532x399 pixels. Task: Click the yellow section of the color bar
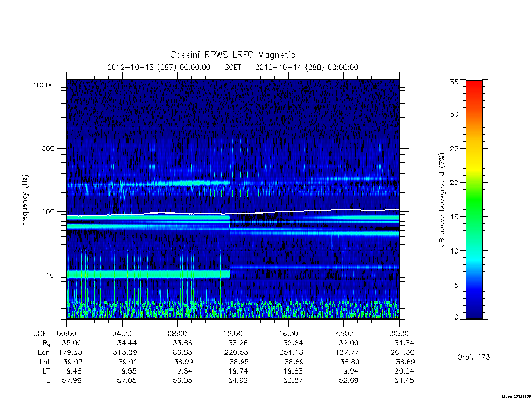click(x=474, y=166)
